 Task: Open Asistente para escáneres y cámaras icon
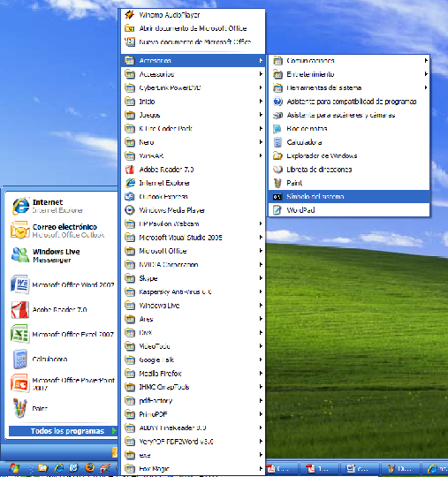[x=277, y=115]
